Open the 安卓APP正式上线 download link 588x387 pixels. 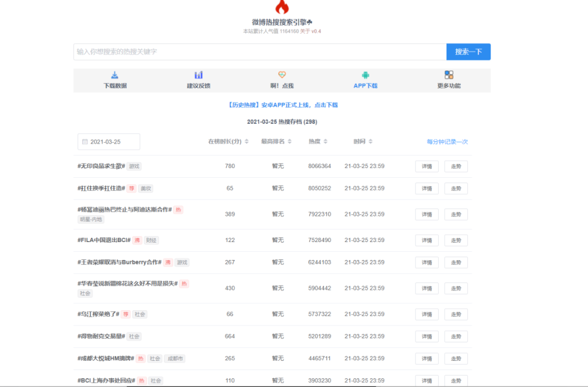click(x=283, y=105)
